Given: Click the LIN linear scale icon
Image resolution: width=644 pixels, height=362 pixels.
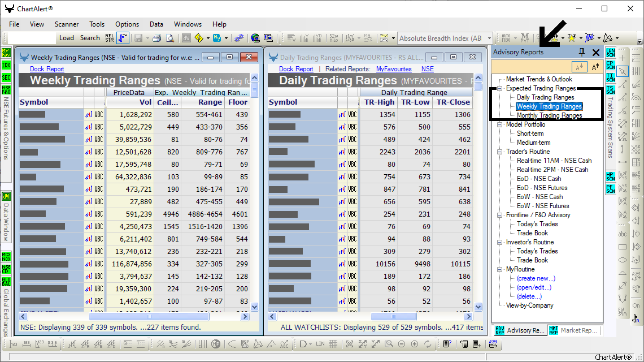Looking at the screenshot, I should pos(320,344).
